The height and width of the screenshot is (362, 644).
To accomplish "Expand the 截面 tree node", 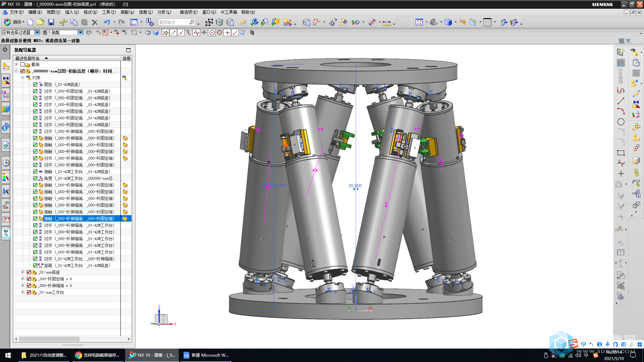I will [16, 64].
